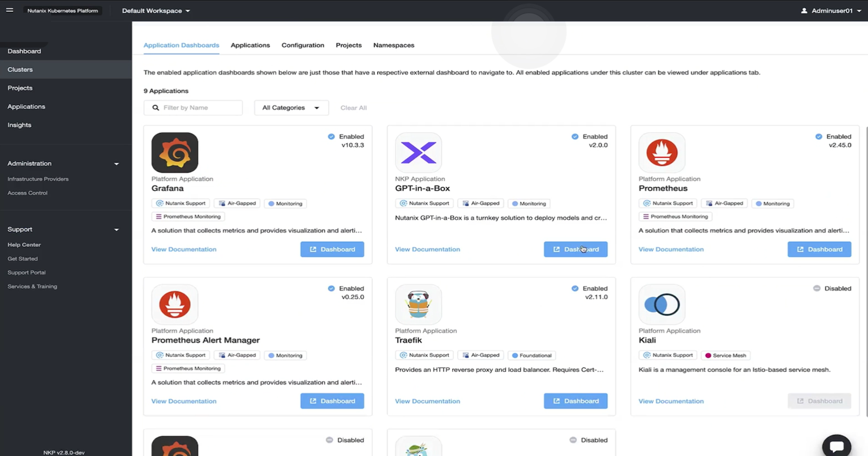This screenshot has height=456, width=868.
Task: Open Prometheus Alert Manager Dashboard button
Action: (x=332, y=401)
